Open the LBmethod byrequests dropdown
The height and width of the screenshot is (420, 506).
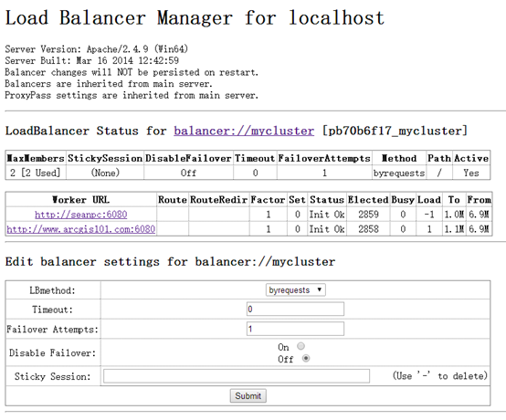[296, 289]
